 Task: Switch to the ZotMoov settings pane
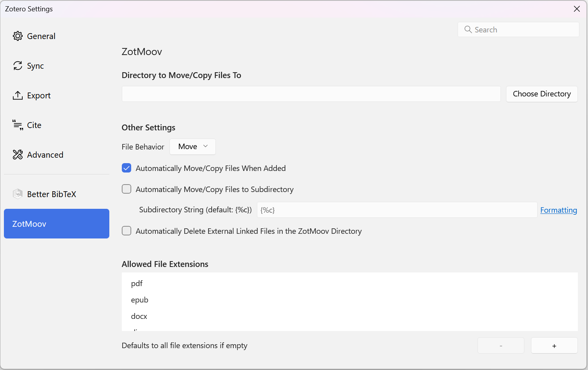pos(57,224)
